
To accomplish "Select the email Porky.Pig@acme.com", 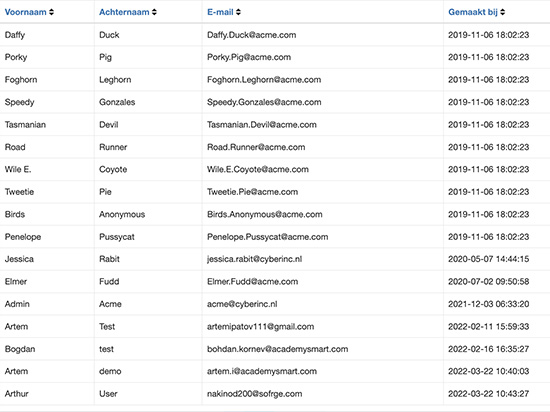I will click(249, 57).
